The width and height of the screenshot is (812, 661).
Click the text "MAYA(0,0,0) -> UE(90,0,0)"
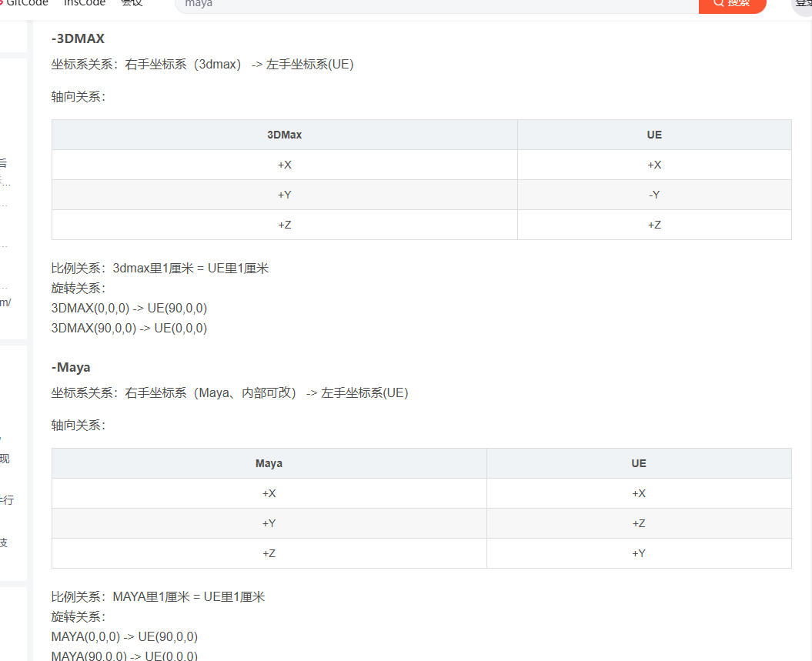pyautogui.click(x=124, y=636)
